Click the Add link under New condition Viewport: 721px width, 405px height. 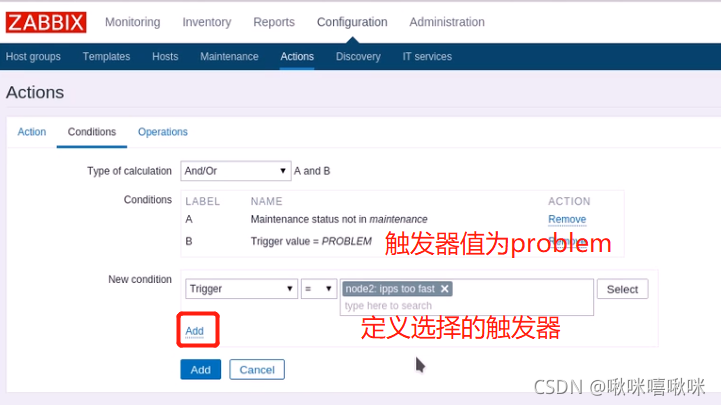coord(194,331)
